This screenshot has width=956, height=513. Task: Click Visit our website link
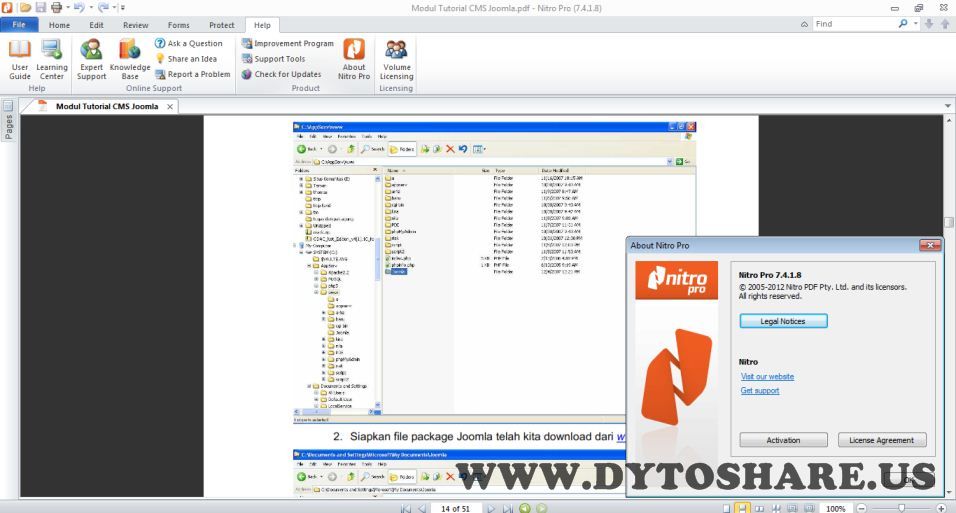767,376
